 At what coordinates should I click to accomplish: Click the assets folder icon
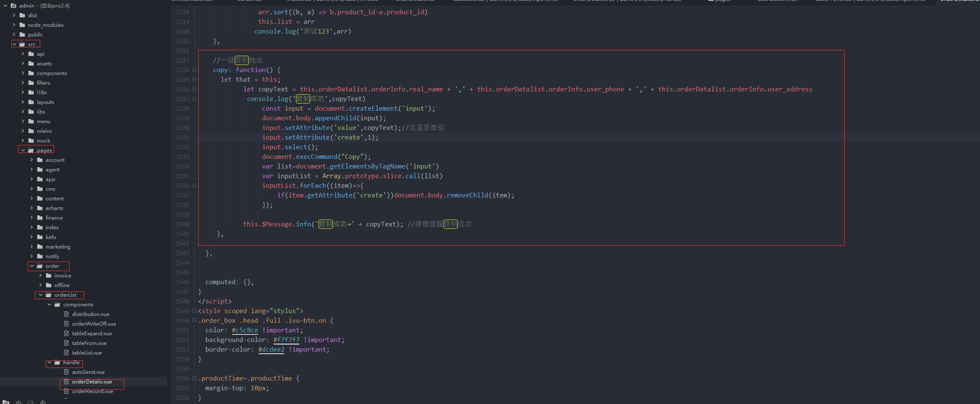31,63
